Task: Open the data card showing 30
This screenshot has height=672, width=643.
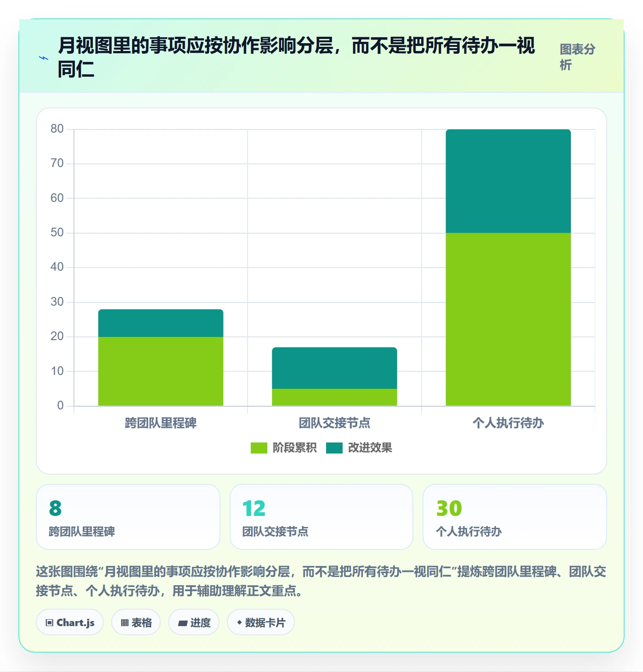Action: (515, 517)
